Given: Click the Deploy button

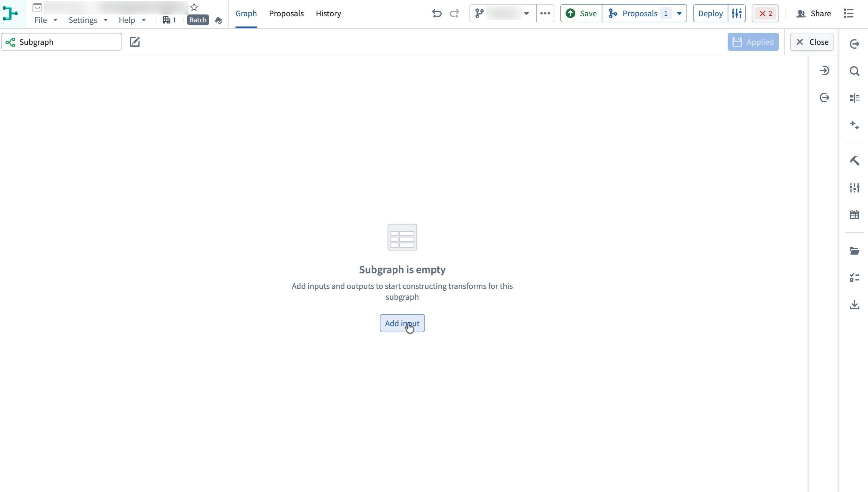Looking at the screenshot, I should click(710, 14).
